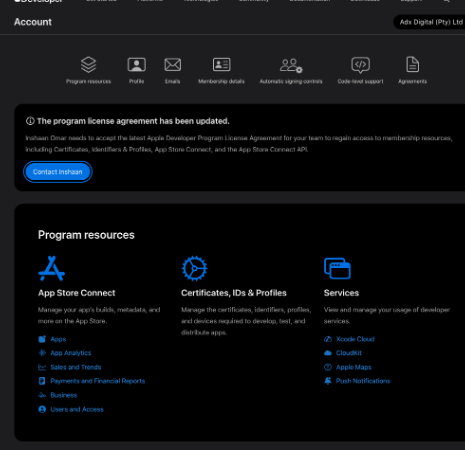Open the Business link

click(64, 395)
